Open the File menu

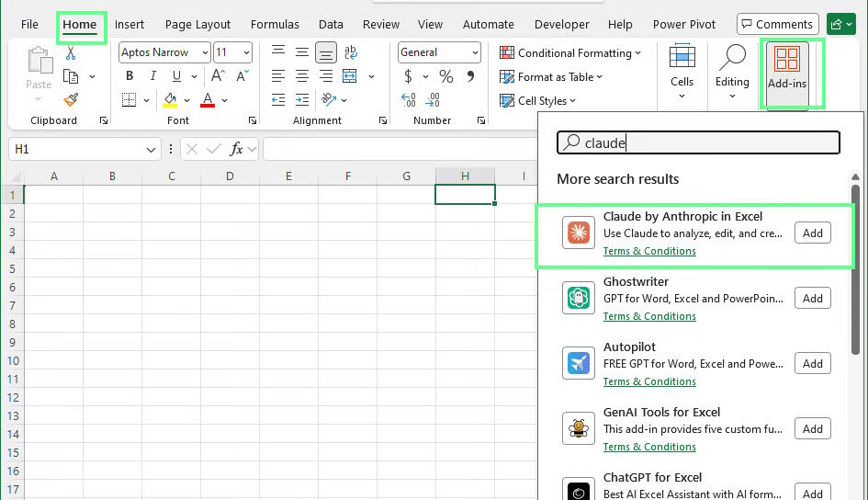point(29,25)
